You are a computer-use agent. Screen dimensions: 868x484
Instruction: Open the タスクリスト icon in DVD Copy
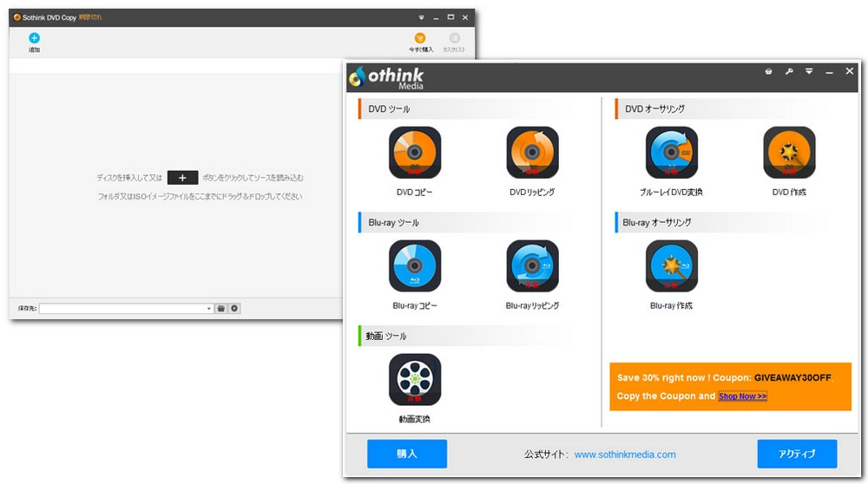455,38
